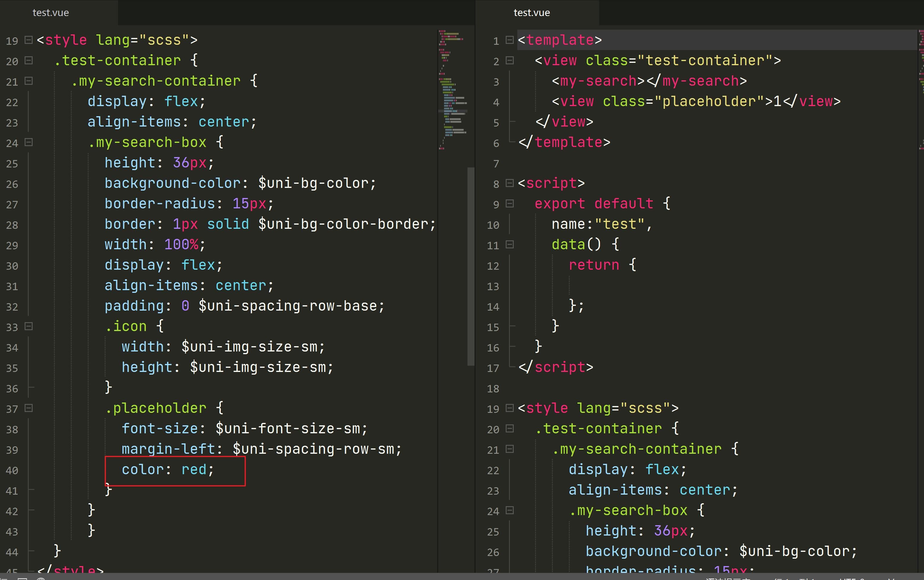Click 'export default {' line in right editor
Viewport: 924px width, 580px height.
pos(602,204)
